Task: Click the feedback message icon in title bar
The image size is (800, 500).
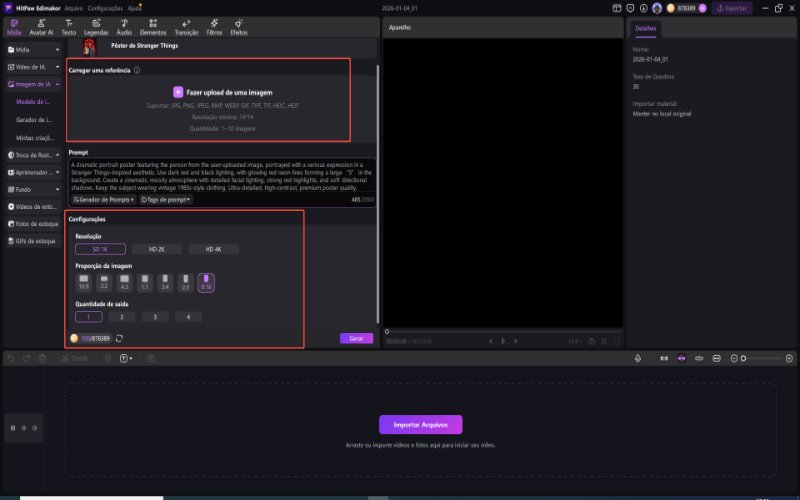Action: 630,8
